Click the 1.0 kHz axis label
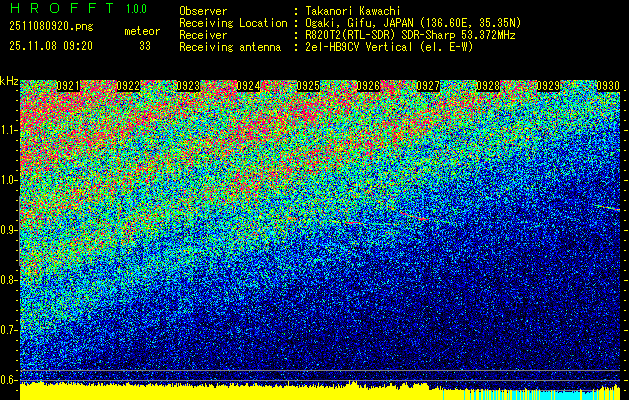The image size is (629, 400). (x=8, y=181)
